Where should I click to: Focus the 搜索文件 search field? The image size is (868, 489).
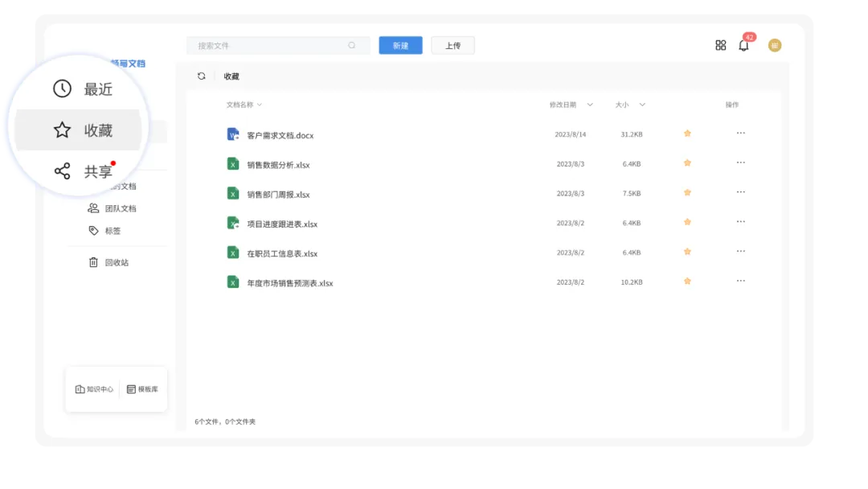278,45
